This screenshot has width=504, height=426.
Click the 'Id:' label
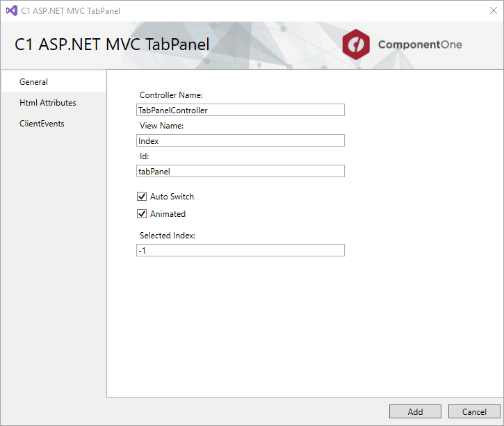coord(144,156)
